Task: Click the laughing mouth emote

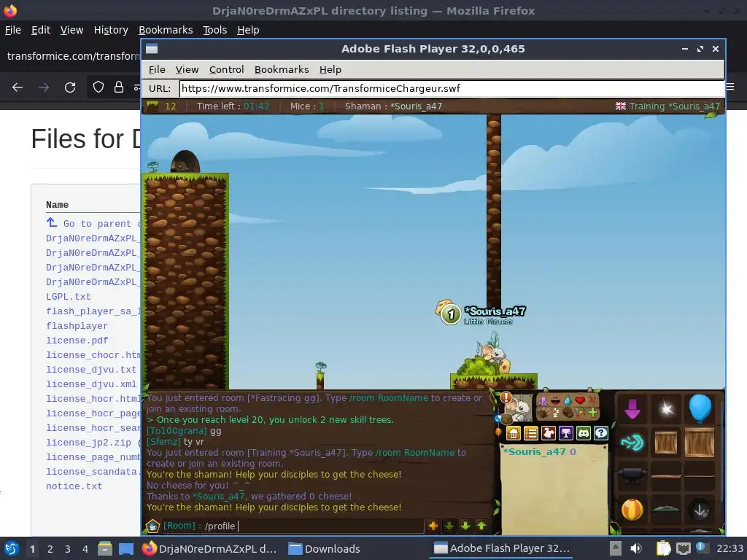Action: coord(556,401)
